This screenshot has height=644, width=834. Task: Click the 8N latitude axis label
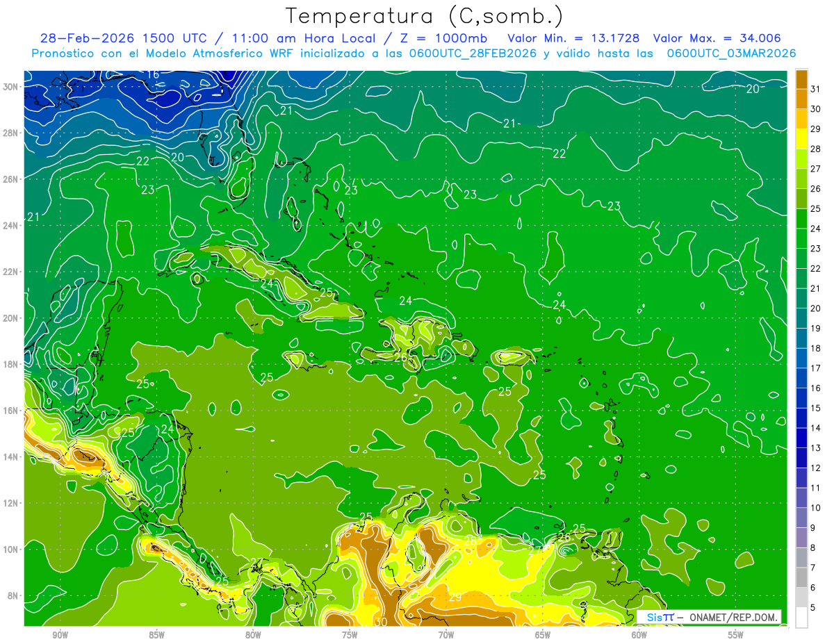[x=14, y=595]
